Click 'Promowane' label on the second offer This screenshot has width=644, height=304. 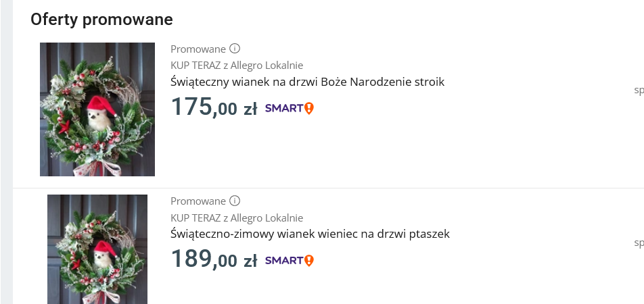point(198,201)
